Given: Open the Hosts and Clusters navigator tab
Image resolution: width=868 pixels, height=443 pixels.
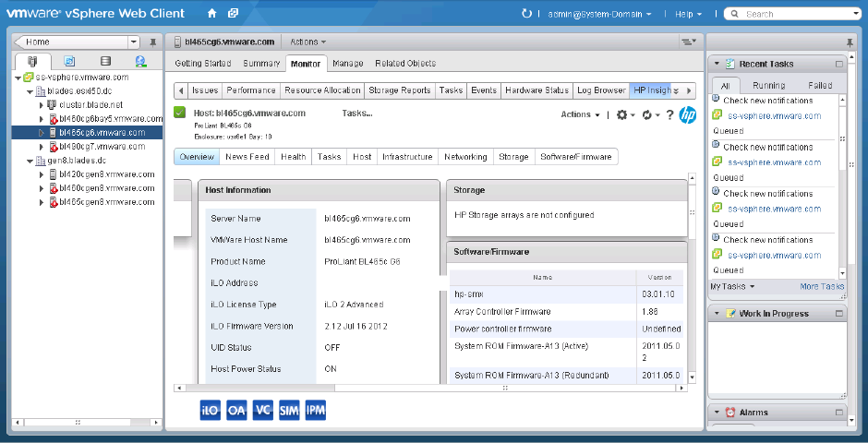Looking at the screenshot, I should pyautogui.click(x=32, y=62).
